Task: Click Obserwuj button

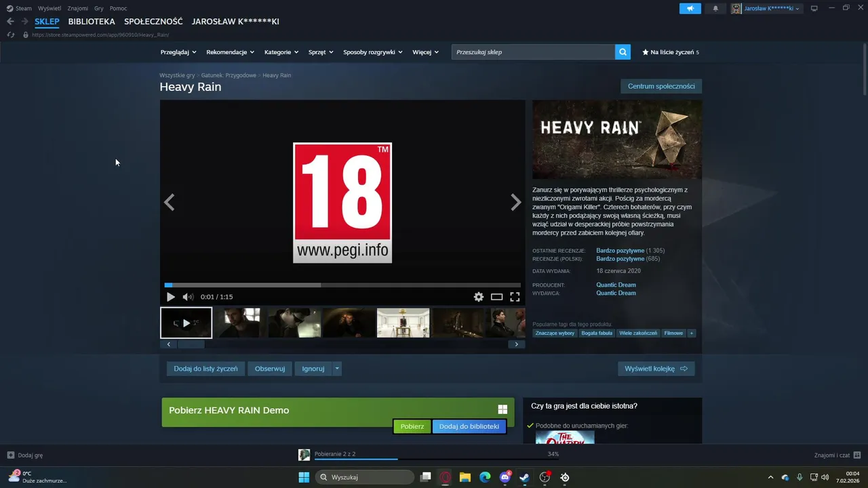Action: coord(270,369)
